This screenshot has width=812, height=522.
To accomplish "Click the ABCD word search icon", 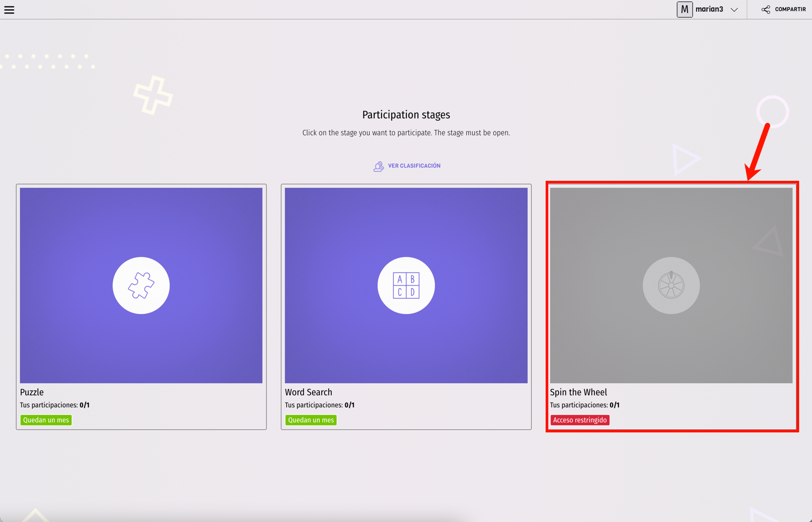I will [x=406, y=285].
